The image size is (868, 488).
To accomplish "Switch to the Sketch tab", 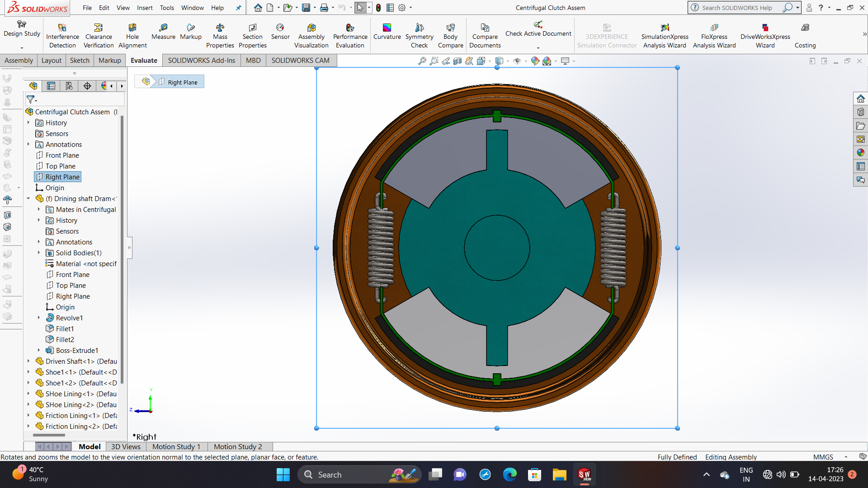I will pyautogui.click(x=80, y=60).
